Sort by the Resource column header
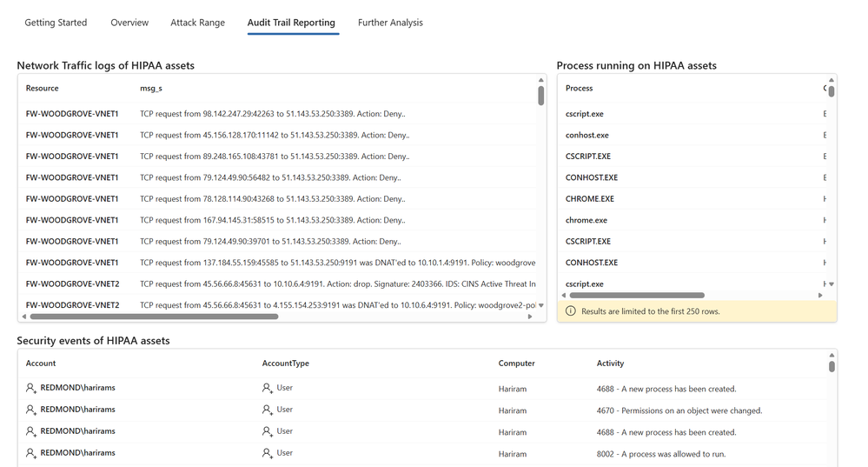868x467 pixels. tap(43, 88)
